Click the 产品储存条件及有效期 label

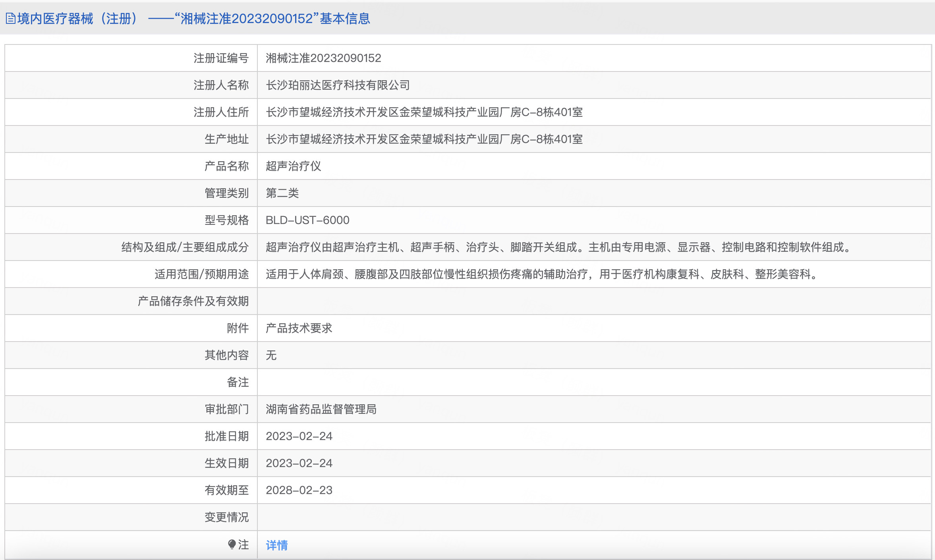[193, 301]
